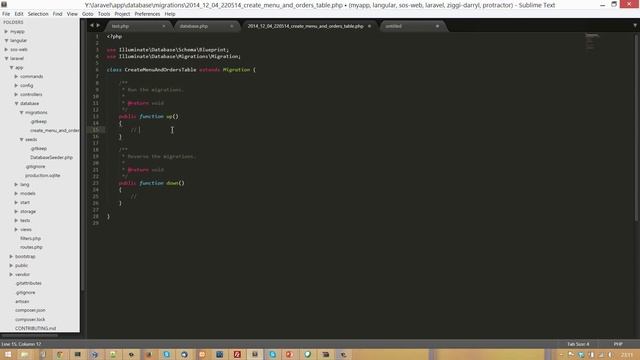Open .gitkeep under migrations folder

coord(38,121)
